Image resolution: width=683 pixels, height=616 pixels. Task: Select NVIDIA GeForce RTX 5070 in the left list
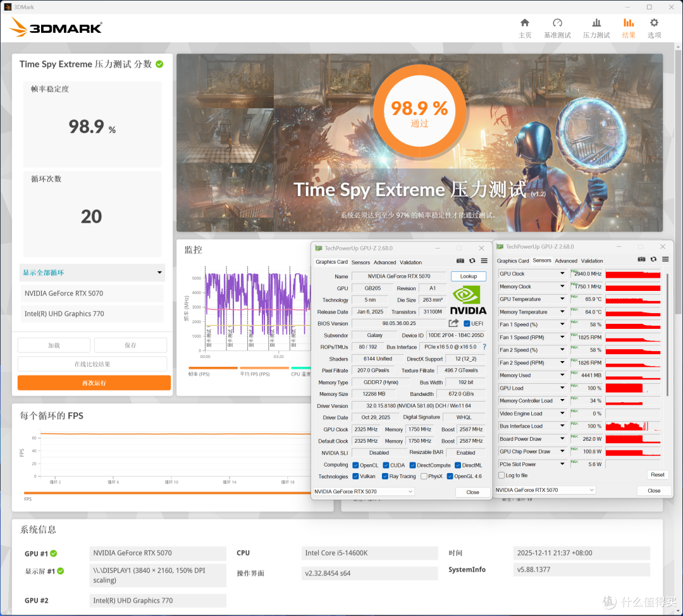[x=92, y=293]
